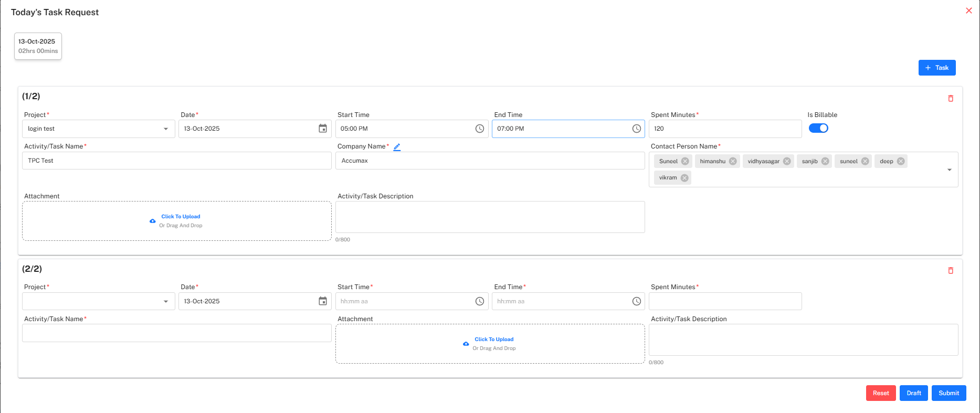
Task: Delete the first task (1/2) via trash icon
Action: [x=951, y=99]
